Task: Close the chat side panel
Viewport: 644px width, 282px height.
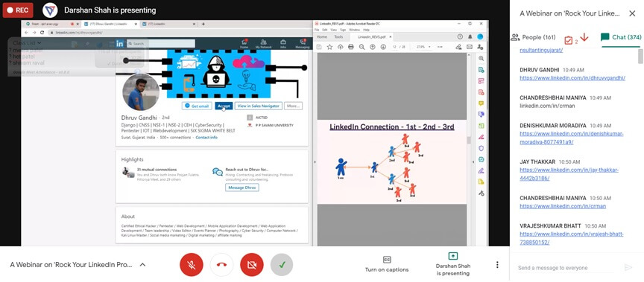Action: tap(632, 13)
